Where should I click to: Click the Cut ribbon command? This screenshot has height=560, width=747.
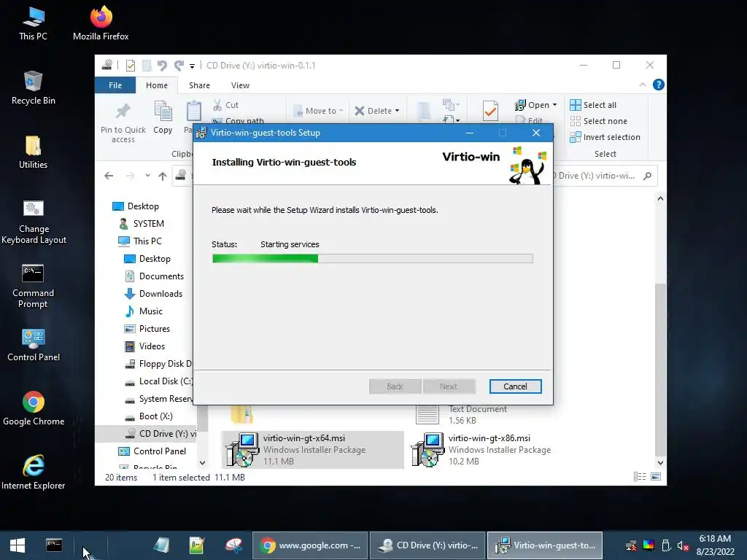coord(226,105)
